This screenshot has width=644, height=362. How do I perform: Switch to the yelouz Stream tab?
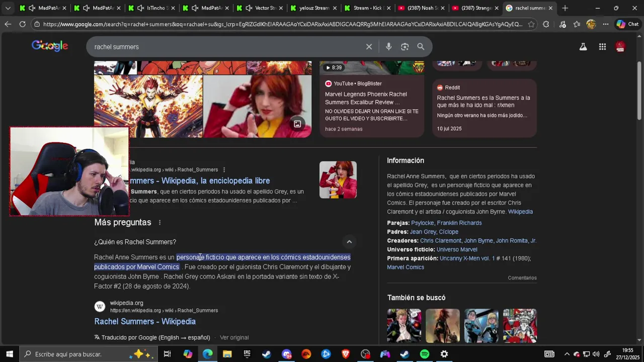(x=313, y=8)
